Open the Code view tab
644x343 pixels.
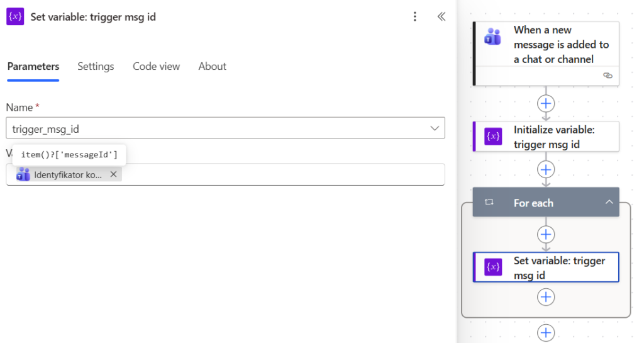(x=156, y=66)
